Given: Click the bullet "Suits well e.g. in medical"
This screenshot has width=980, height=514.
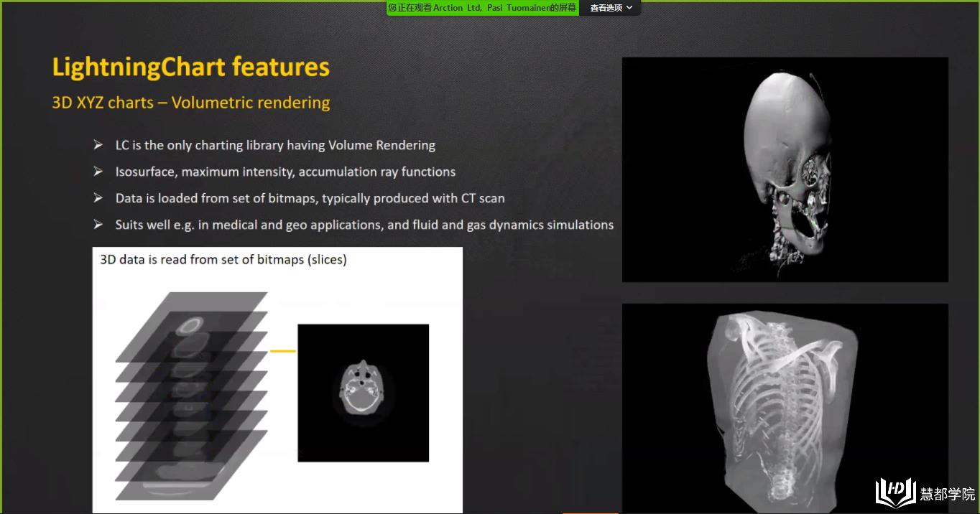Looking at the screenshot, I should pos(364,225).
